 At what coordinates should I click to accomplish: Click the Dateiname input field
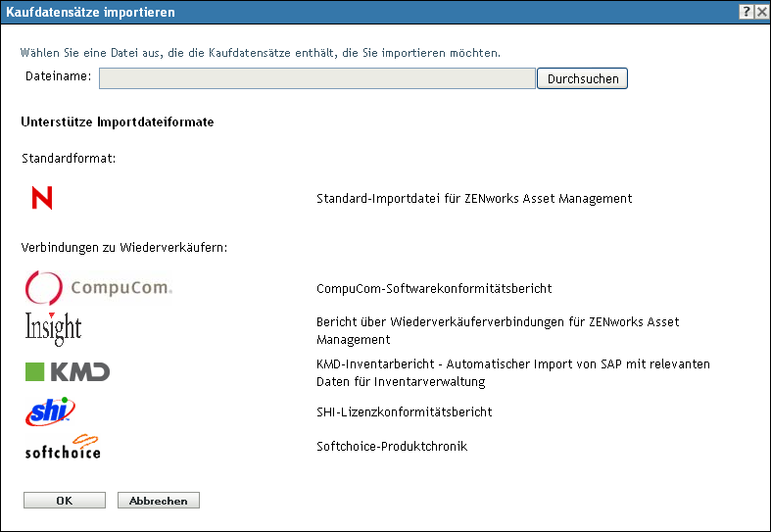(316, 78)
